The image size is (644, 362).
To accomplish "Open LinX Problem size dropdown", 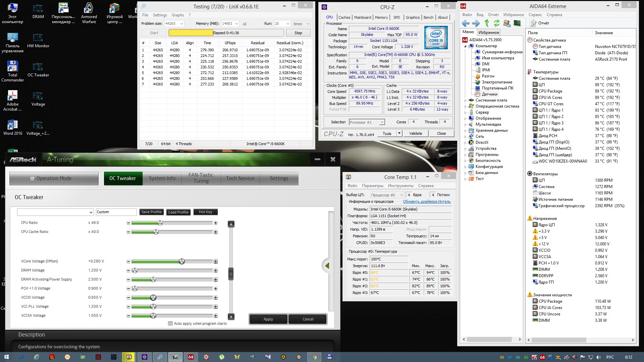I will pos(181,24).
